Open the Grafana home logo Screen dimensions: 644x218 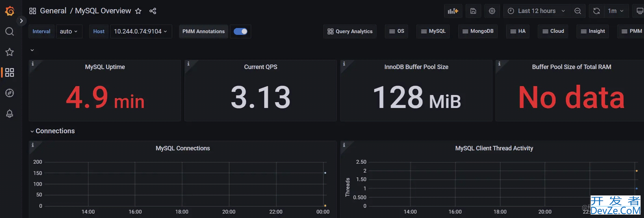click(x=10, y=11)
